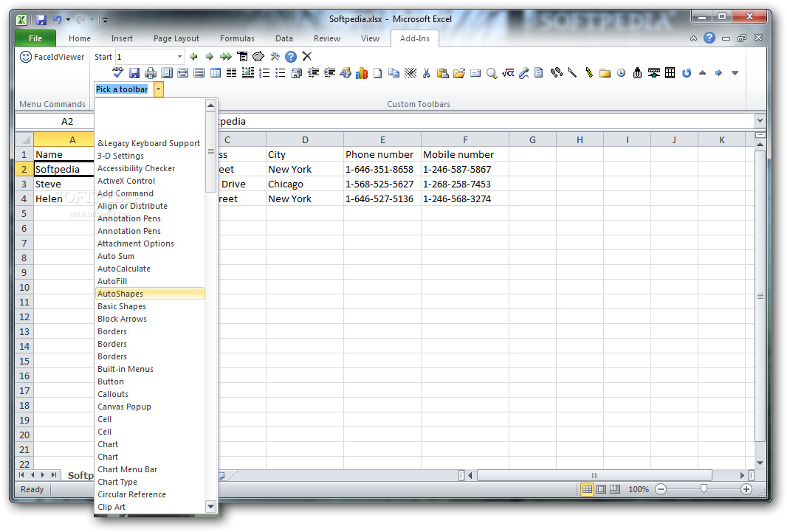
Task: Pick Chart Menu Bar from the list
Action: (150, 469)
